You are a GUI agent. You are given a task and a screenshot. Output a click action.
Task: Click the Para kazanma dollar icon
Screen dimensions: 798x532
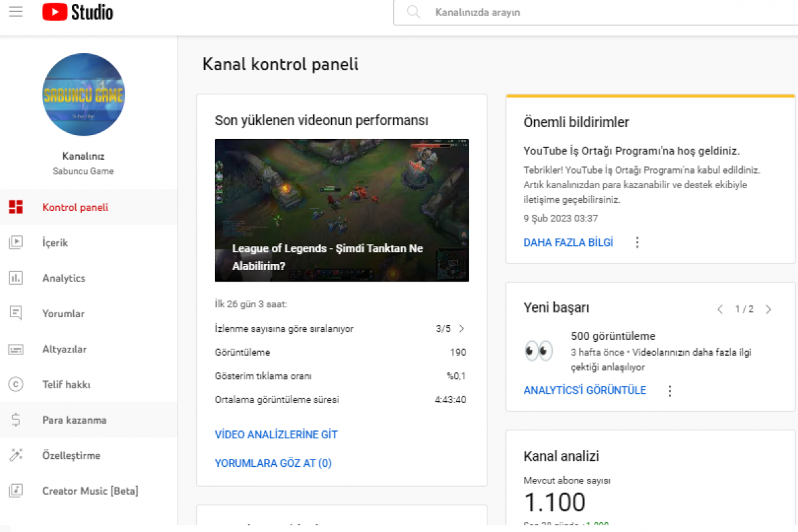[x=16, y=420]
